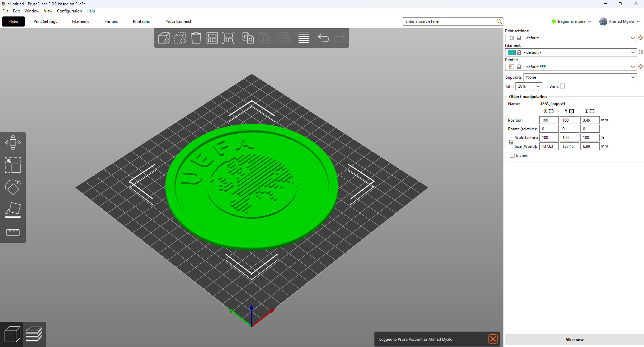The image size is (644, 347).
Task: Switch to the Filaments tab
Action: pyautogui.click(x=81, y=21)
